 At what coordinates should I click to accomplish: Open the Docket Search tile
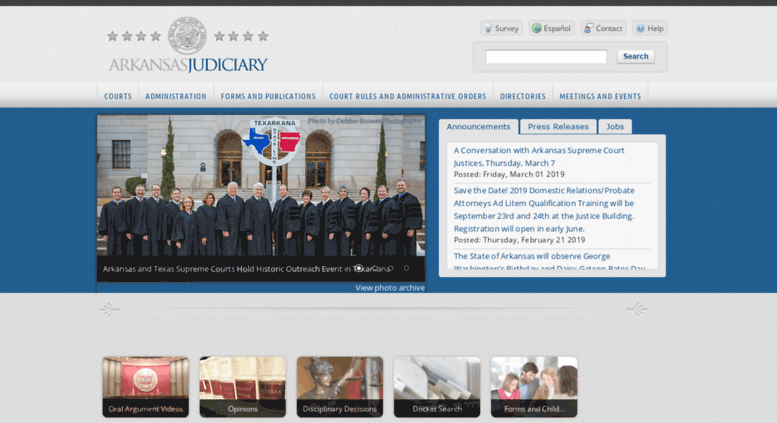click(x=437, y=387)
